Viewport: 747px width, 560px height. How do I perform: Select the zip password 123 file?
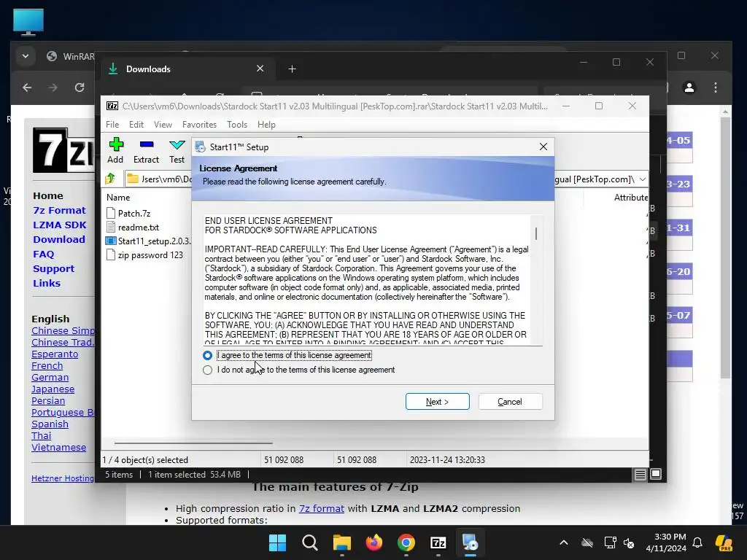click(x=145, y=254)
